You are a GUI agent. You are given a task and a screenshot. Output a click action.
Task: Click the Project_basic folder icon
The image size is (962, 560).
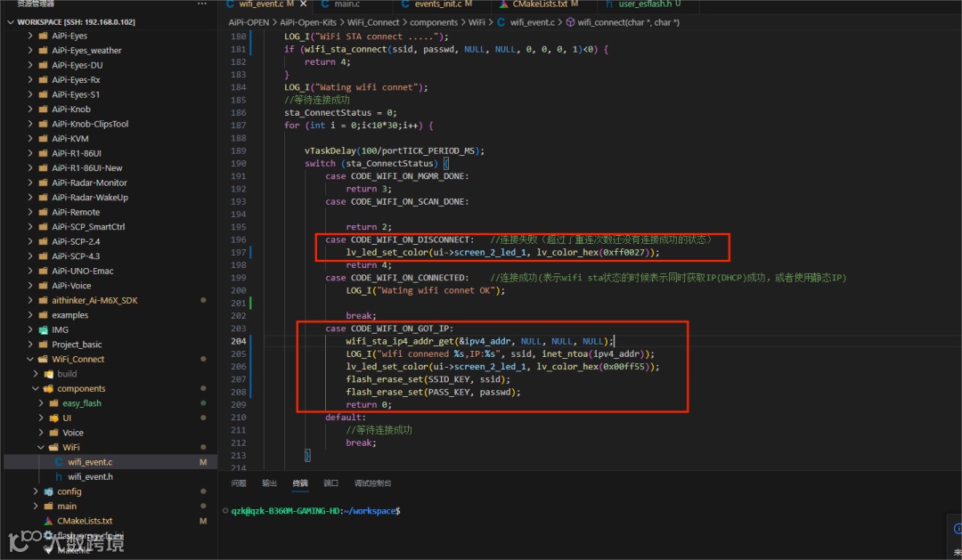tap(43, 344)
